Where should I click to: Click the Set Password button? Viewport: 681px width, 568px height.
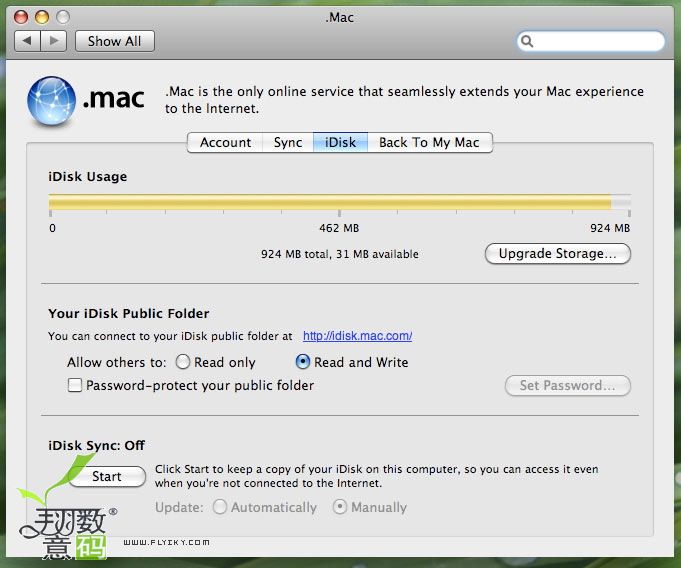tap(568, 386)
